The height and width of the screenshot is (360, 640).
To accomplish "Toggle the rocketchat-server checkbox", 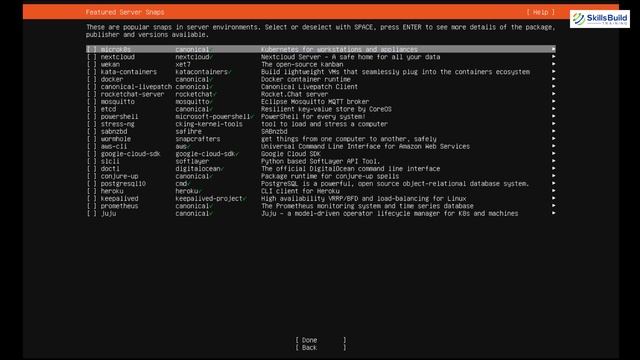I will point(91,94).
